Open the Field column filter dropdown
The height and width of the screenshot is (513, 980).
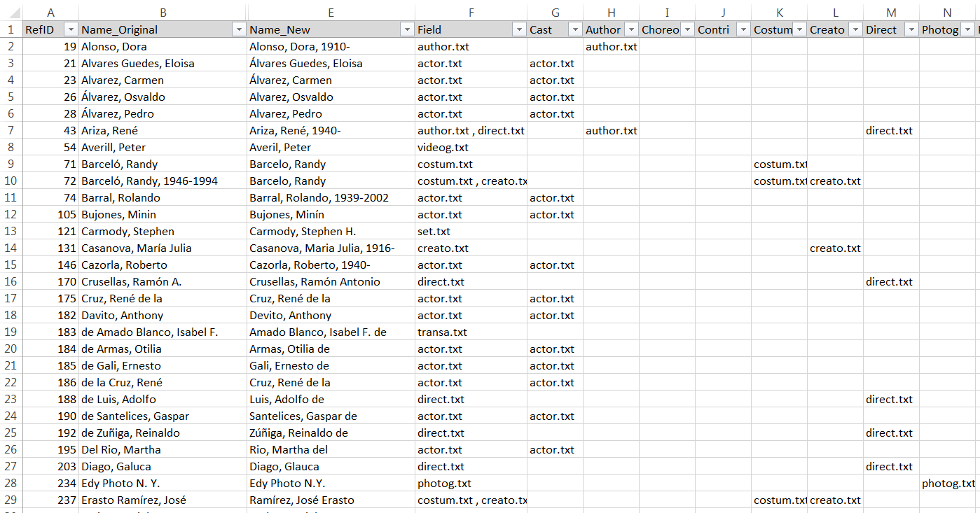[x=519, y=29]
